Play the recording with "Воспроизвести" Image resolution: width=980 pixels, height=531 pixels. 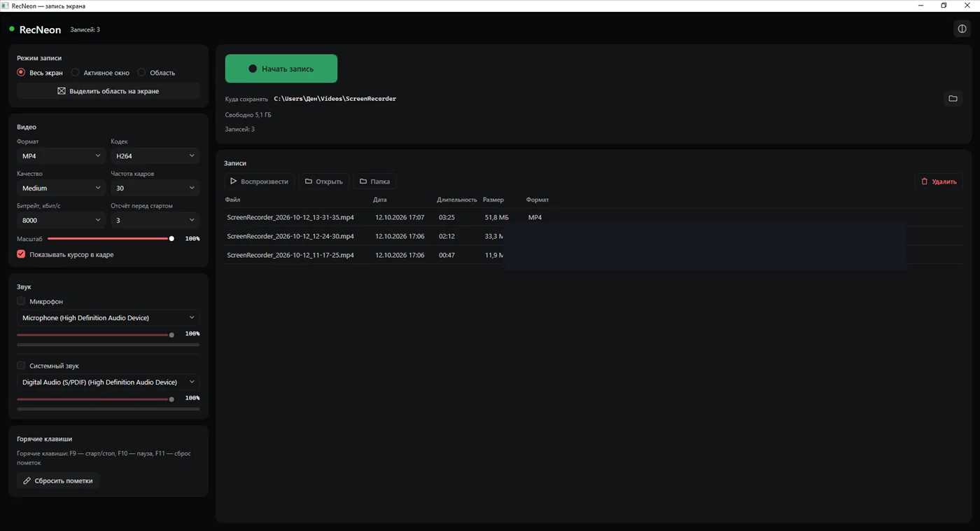click(x=260, y=181)
